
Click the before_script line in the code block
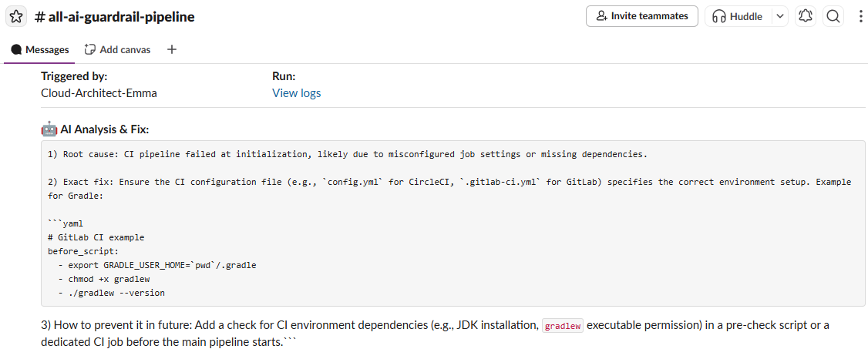tap(83, 251)
